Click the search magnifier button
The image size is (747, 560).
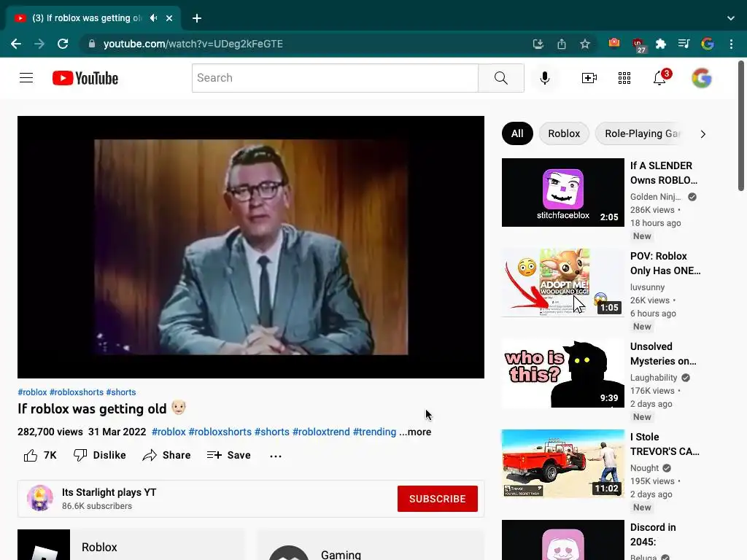point(500,78)
